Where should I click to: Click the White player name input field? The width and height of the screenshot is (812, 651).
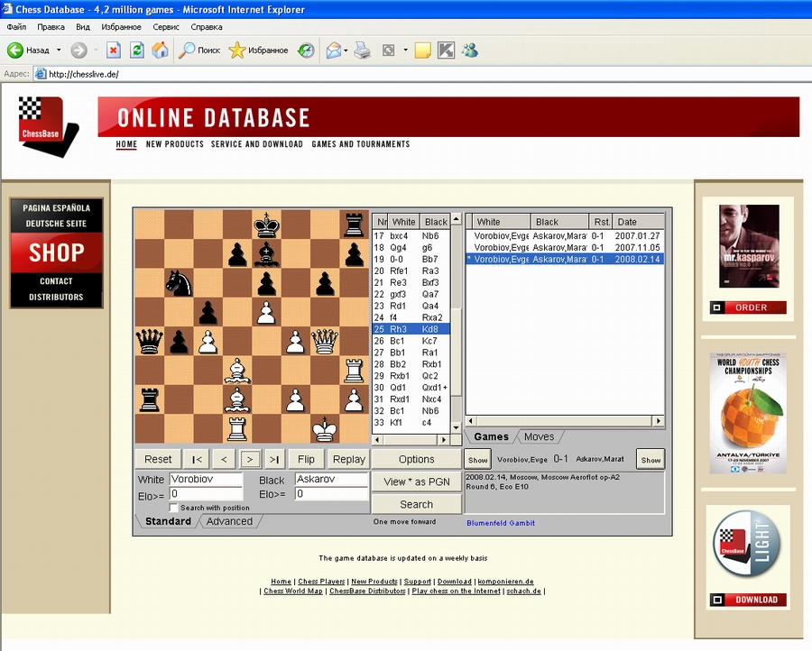[x=206, y=481]
